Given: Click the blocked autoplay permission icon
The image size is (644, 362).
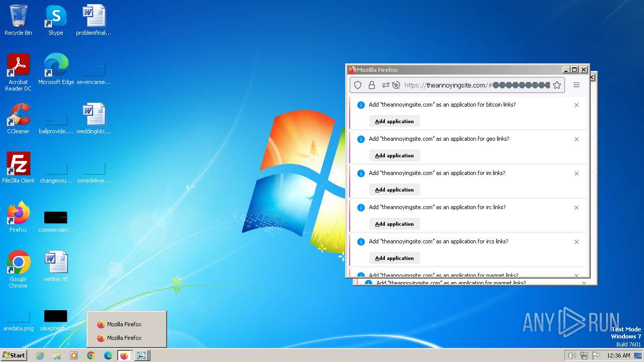Looking at the screenshot, I should (x=396, y=85).
